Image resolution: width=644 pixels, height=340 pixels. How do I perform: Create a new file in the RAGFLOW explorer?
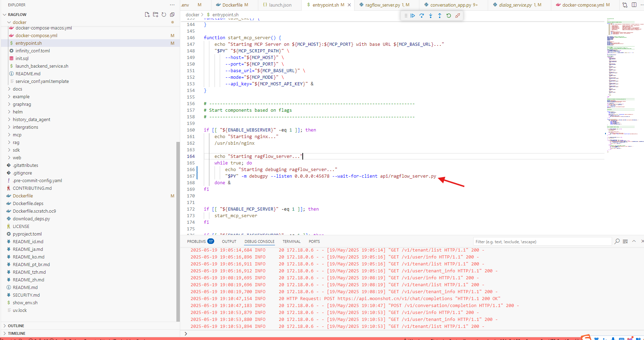click(147, 15)
